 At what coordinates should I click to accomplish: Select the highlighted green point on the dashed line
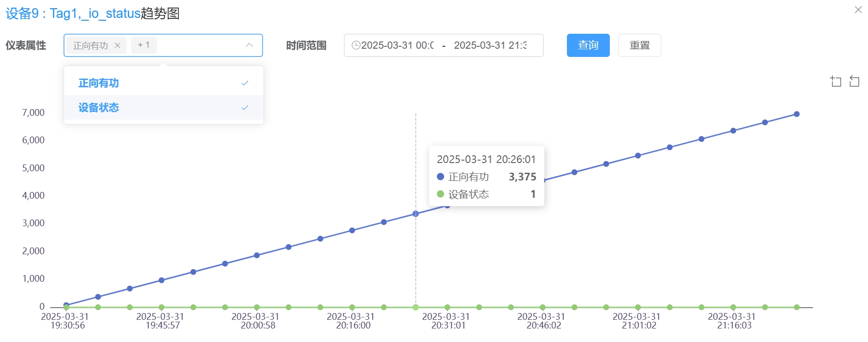[x=416, y=307]
